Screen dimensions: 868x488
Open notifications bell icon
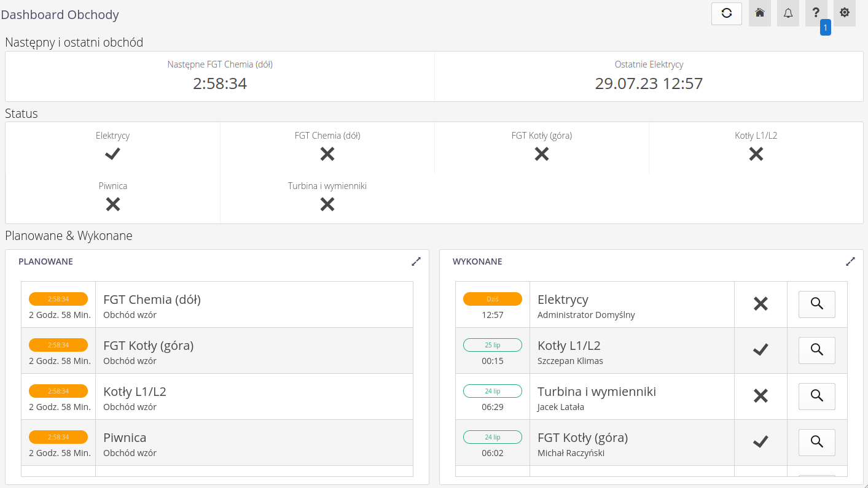pyautogui.click(x=788, y=14)
